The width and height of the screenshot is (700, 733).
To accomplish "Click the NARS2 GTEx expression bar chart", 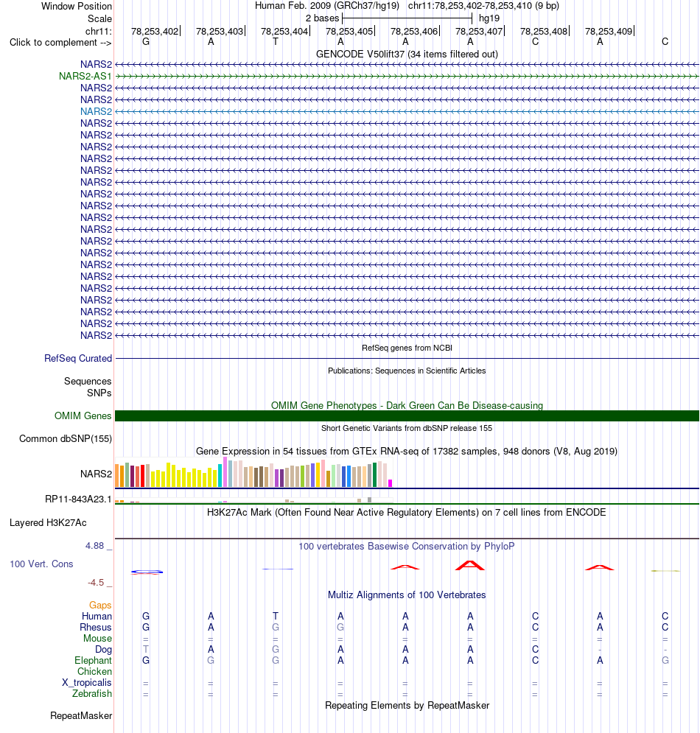I will [x=254, y=472].
